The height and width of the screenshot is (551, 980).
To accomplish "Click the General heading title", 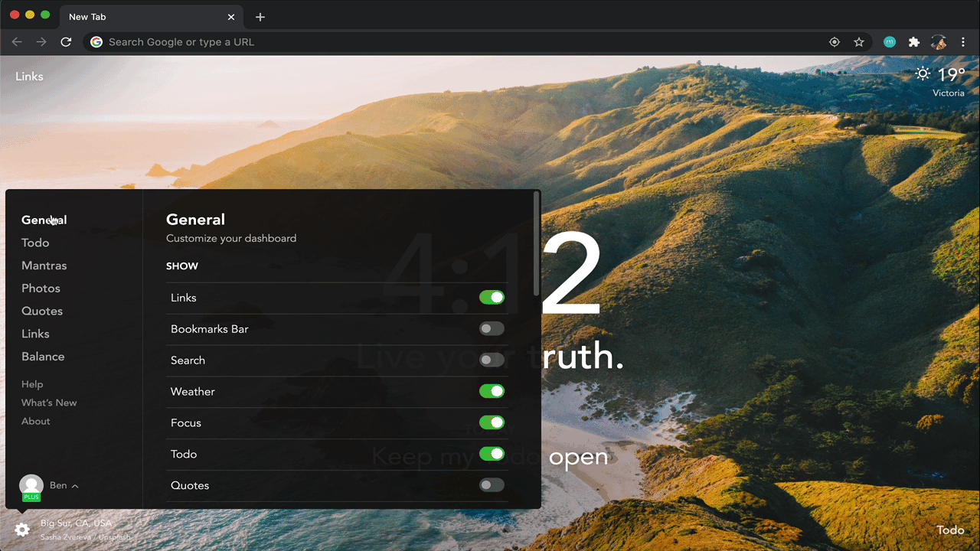I will coord(195,220).
